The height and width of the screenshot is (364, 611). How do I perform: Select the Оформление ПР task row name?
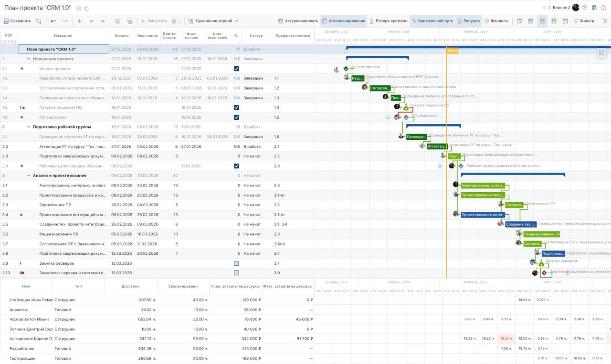[x=55, y=205]
